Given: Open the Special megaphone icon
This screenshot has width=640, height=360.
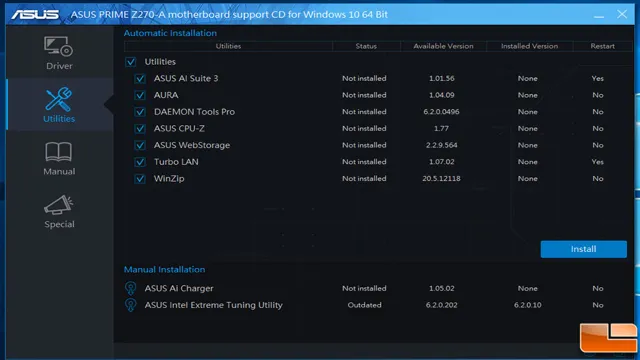Looking at the screenshot, I should click(59, 204).
